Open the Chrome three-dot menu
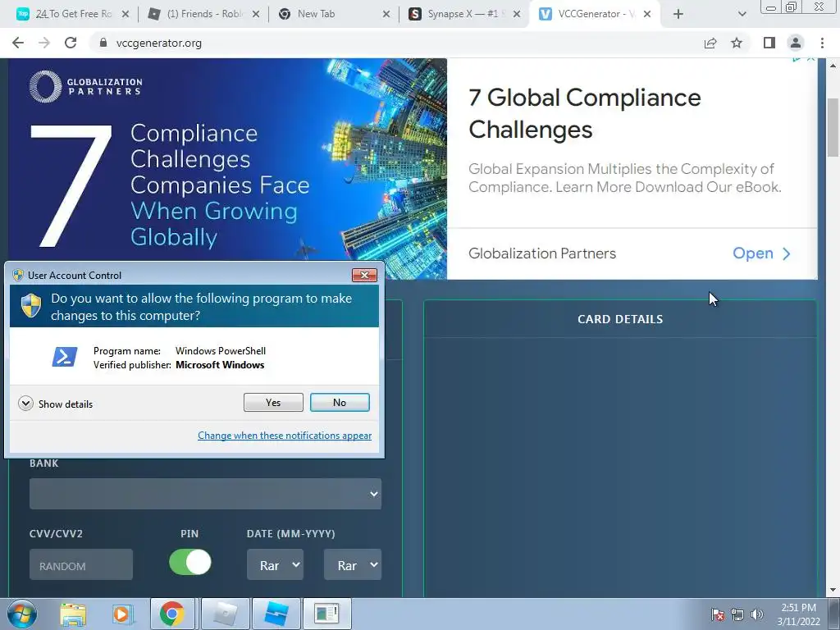This screenshot has width=840, height=630. (822, 43)
